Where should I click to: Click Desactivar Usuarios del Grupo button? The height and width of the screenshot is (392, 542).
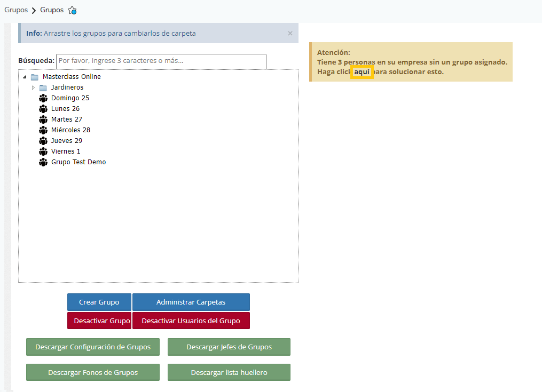191,321
